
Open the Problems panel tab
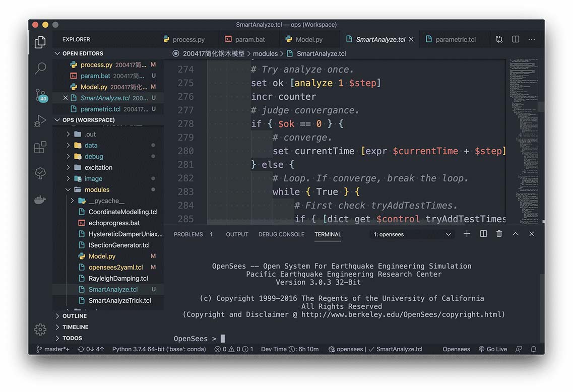193,234
